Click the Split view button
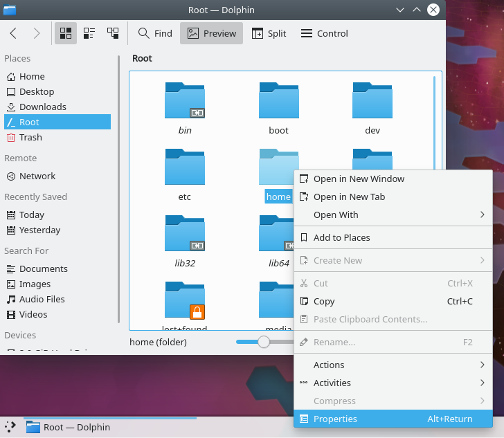 coord(269,33)
